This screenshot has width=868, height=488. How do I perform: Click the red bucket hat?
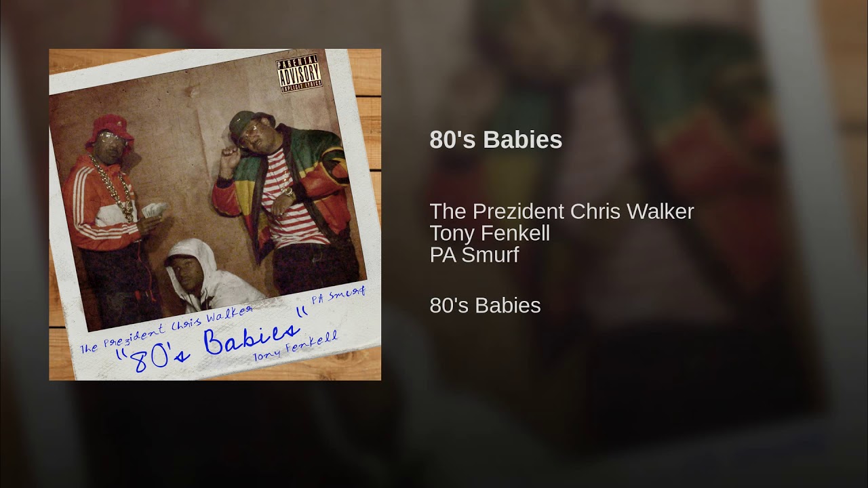click(108, 128)
